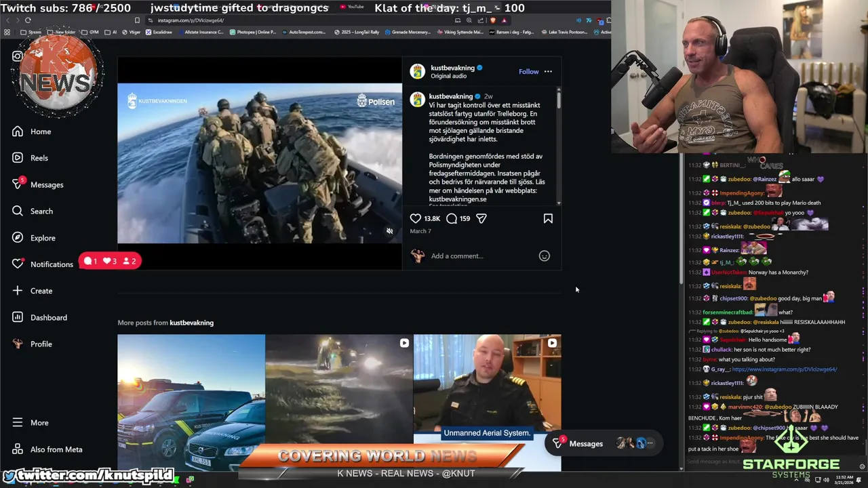Open Instagram Search panel

[x=33, y=211]
